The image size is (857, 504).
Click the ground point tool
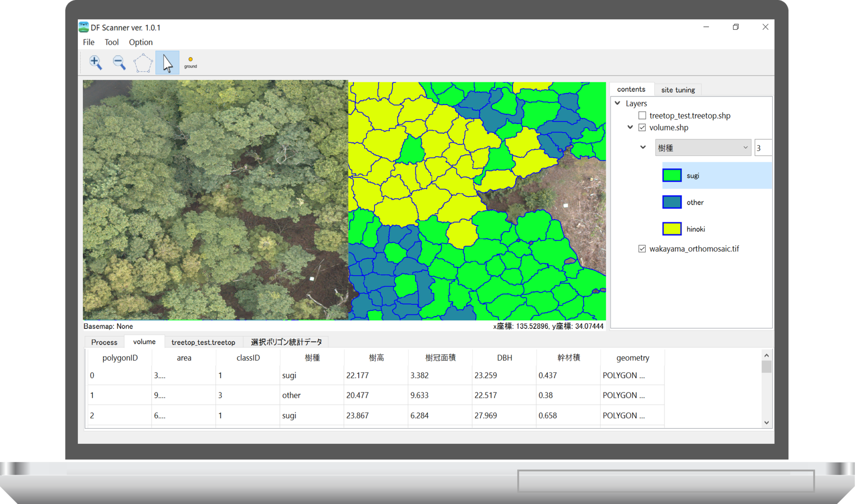[190, 62]
